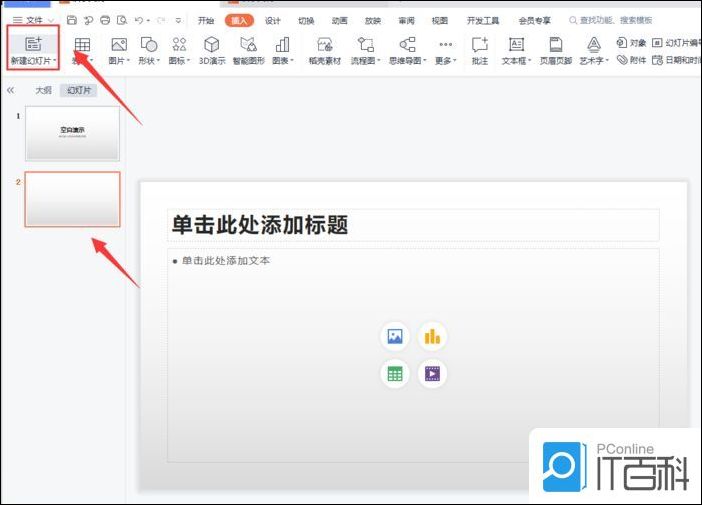Click the Flowchart (流程图) icon
702x505 pixels.
click(365, 44)
